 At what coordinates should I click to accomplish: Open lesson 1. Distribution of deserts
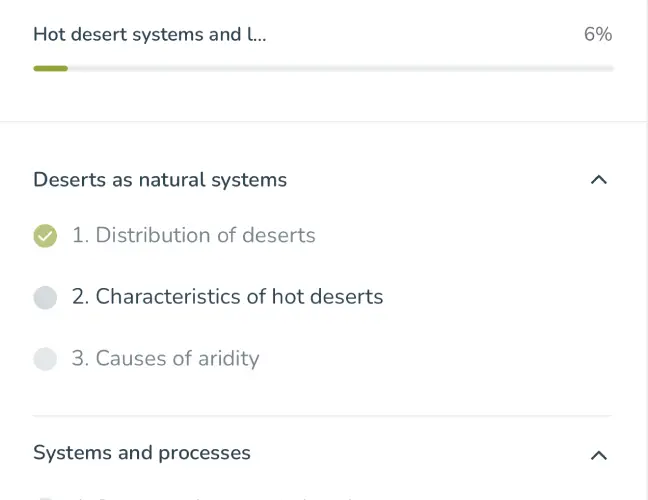193,236
